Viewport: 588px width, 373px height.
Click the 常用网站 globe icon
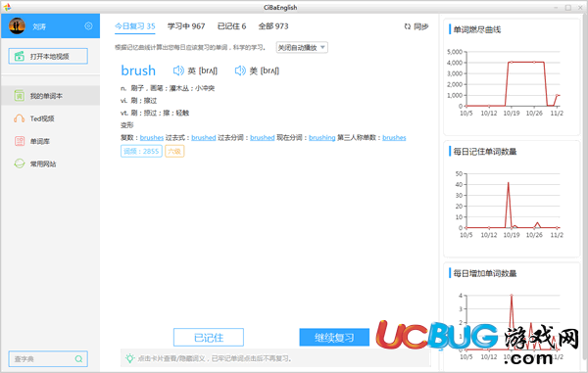click(x=20, y=163)
